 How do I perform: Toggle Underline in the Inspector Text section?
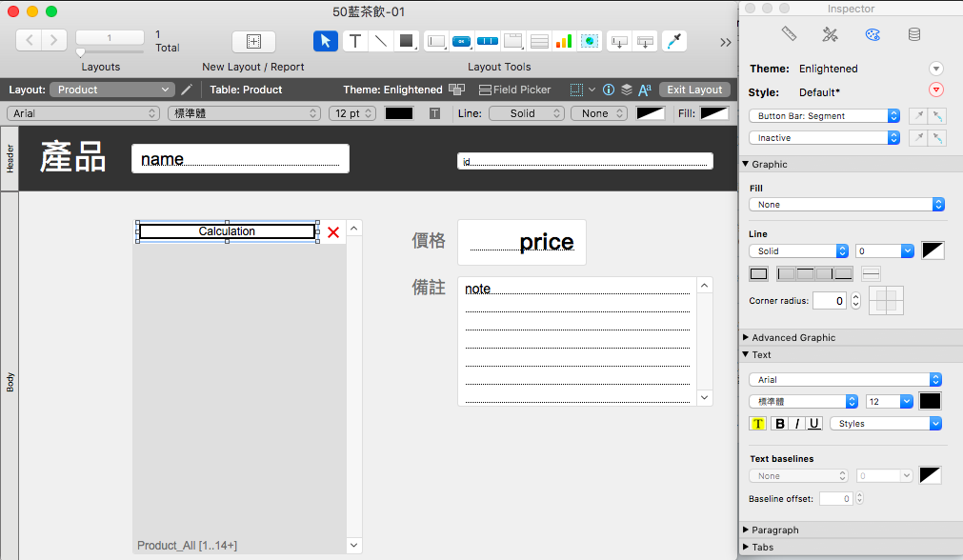(x=814, y=424)
